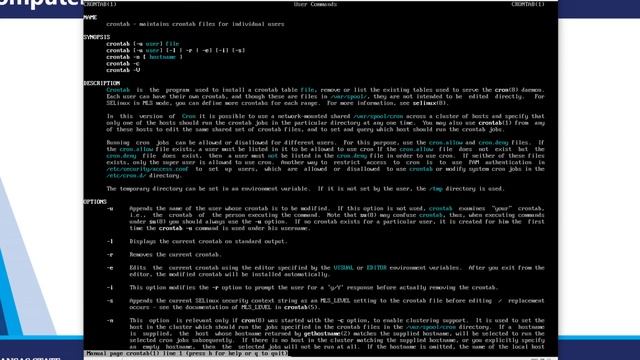
Task: Click the /etc/security/access.conf path
Action: pos(148,169)
